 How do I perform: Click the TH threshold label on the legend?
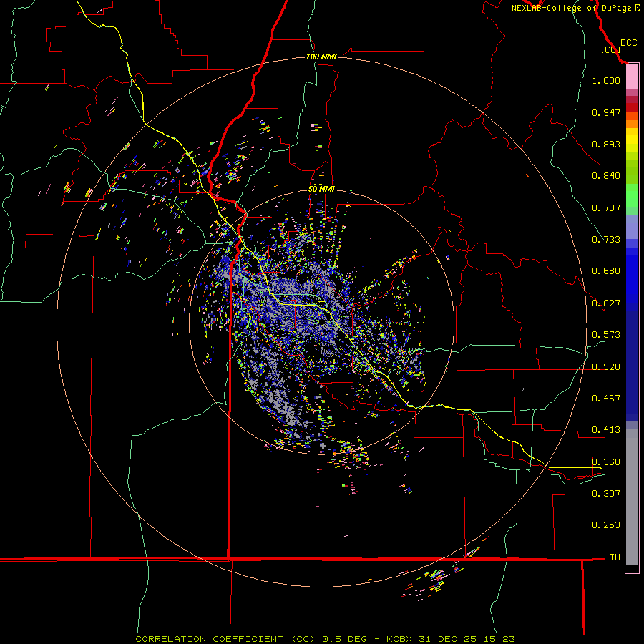point(615,557)
